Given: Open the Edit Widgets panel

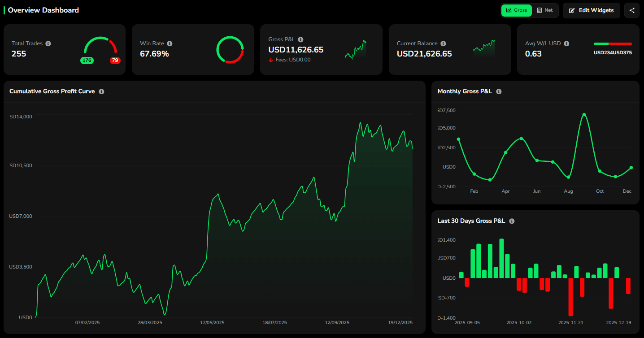Looking at the screenshot, I should pyautogui.click(x=591, y=10).
